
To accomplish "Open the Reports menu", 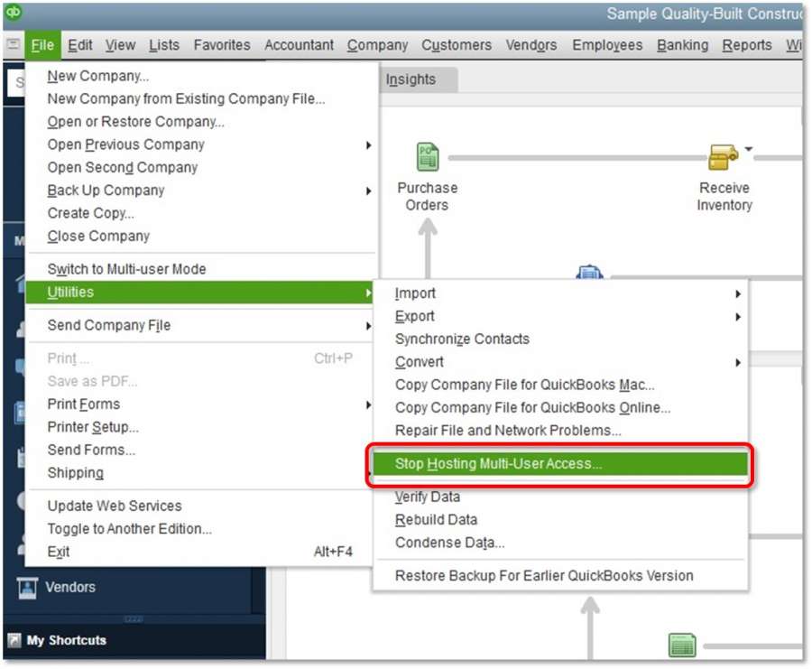I will pos(747,45).
